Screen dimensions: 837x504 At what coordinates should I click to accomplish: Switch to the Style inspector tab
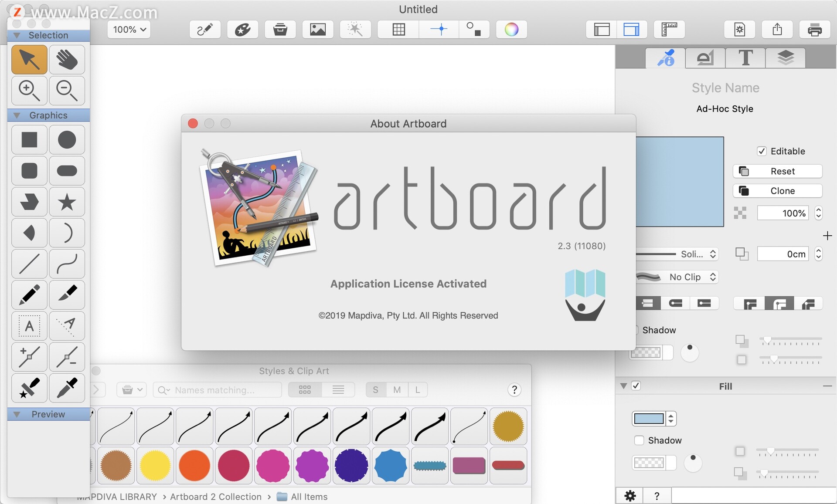665,58
